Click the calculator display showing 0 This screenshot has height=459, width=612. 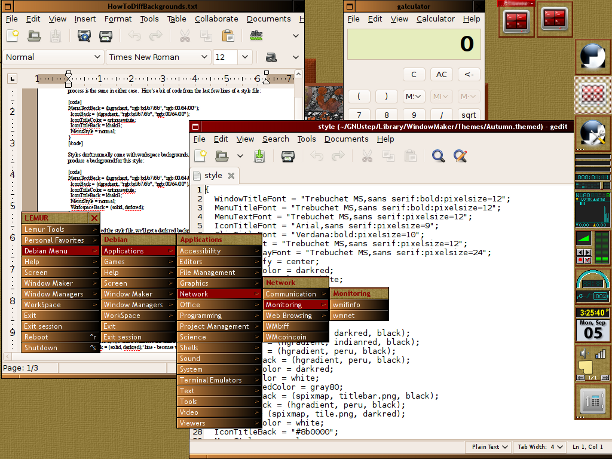(x=414, y=44)
